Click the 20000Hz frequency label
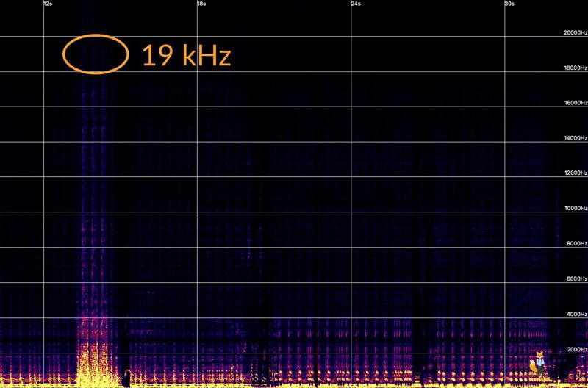 pos(576,32)
